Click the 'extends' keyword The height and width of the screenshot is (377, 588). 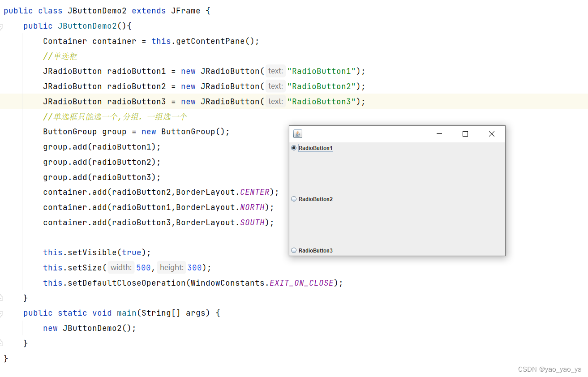click(x=149, y=11)
